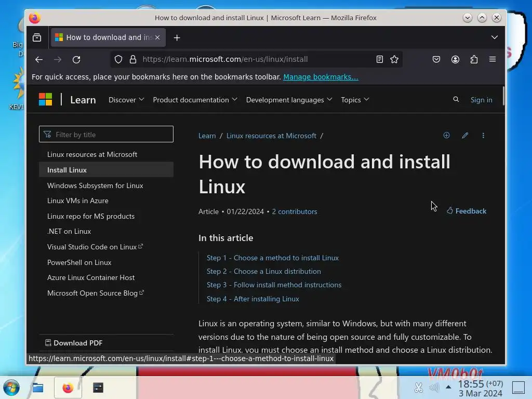
Task: Open Windows Subsystem for Linux sidebar item
Action: (95, 185)
